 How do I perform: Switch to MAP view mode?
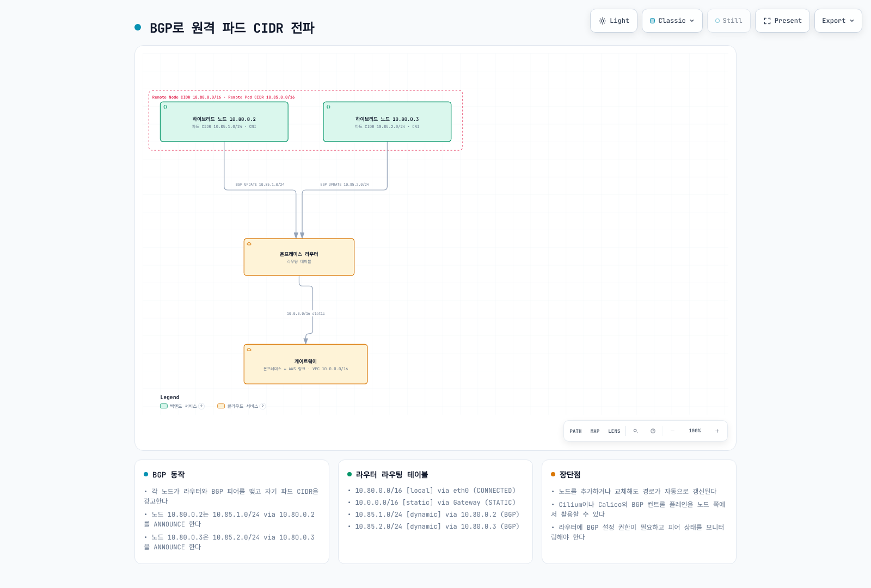point(595,431)
